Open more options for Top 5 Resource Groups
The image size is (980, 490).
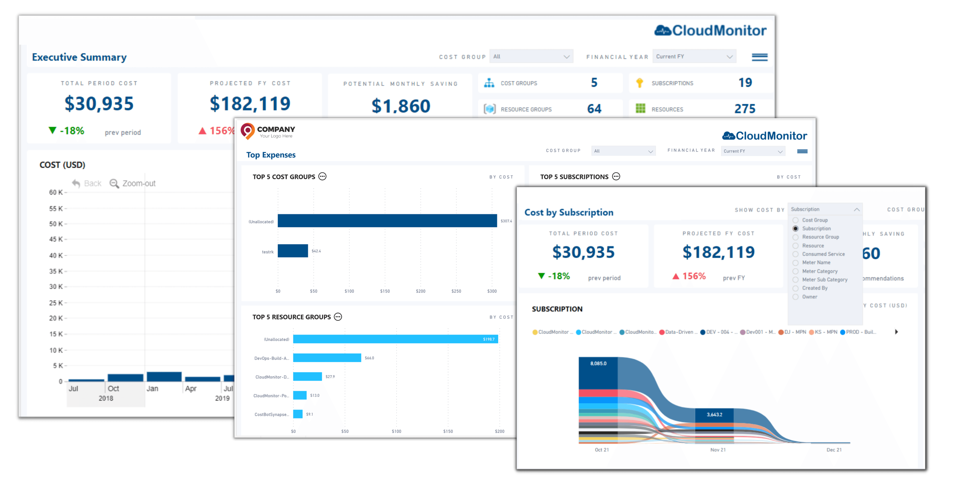tap(338, 317)
